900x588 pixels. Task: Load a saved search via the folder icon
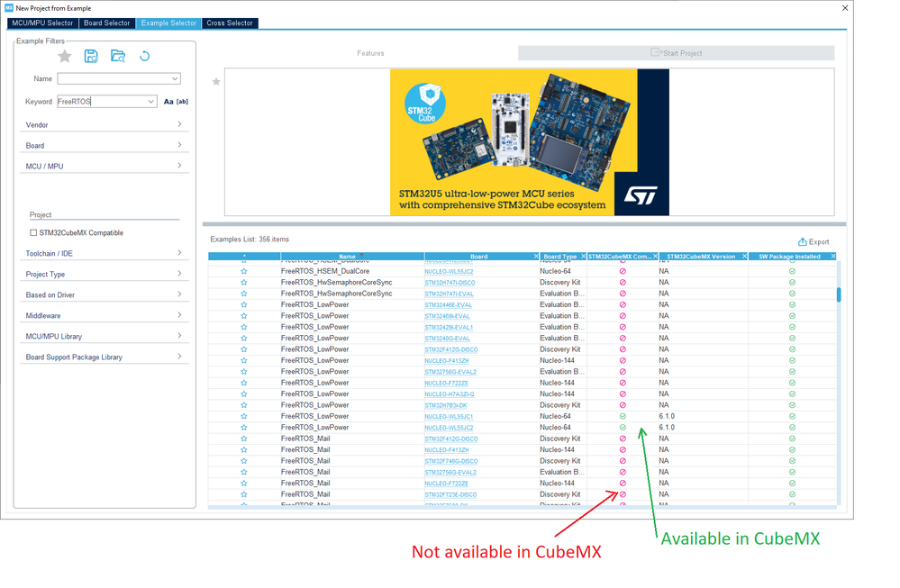(118, 56)
